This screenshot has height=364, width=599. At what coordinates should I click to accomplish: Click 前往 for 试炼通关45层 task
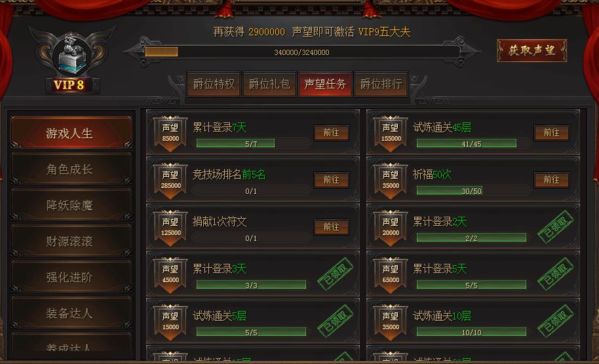(x=552, y=133)
